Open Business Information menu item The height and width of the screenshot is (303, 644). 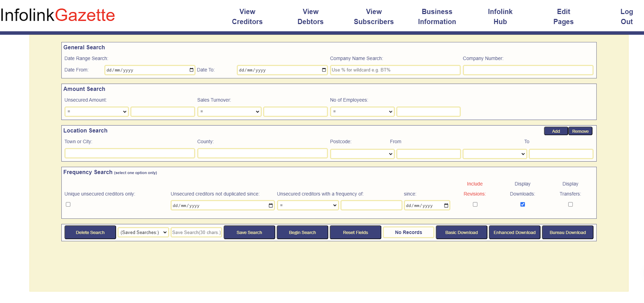coord(437,16)
